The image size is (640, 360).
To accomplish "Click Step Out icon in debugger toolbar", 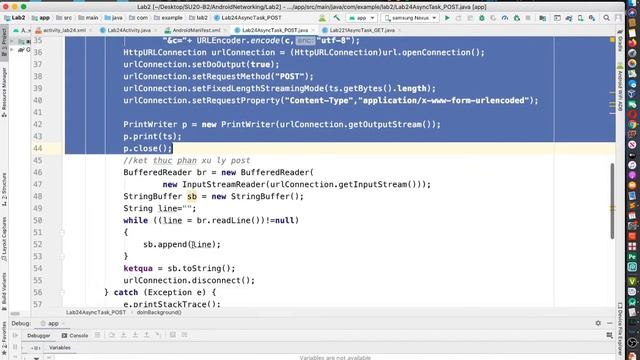I will pyautogui.click(x=147, y=335).
